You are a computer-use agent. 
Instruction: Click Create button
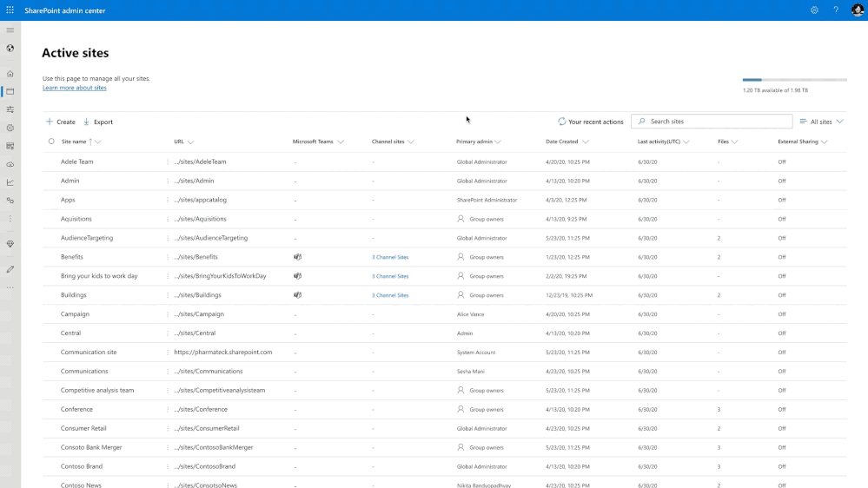pos(60,122)
